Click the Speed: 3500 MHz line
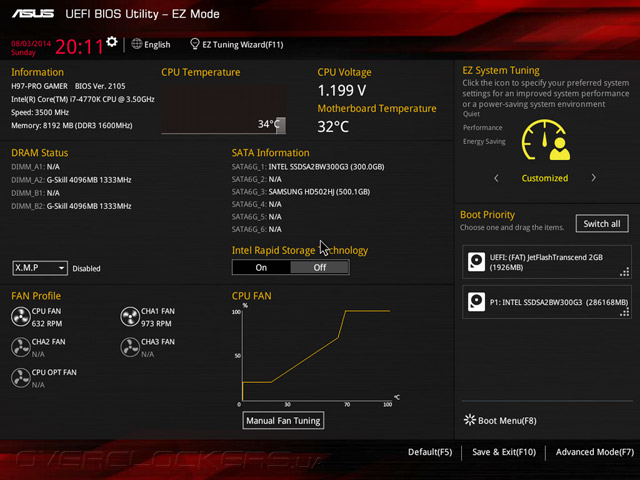 click(x=40, y=112)
